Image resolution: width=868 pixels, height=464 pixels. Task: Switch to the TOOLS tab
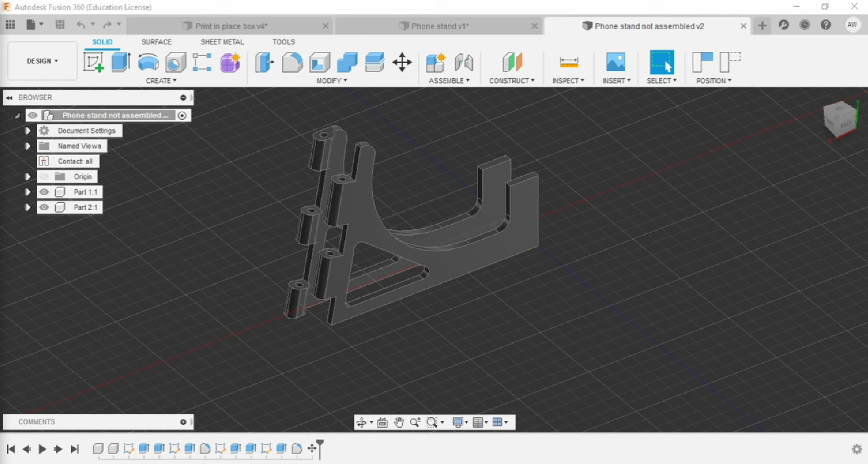tap(284, 42)
